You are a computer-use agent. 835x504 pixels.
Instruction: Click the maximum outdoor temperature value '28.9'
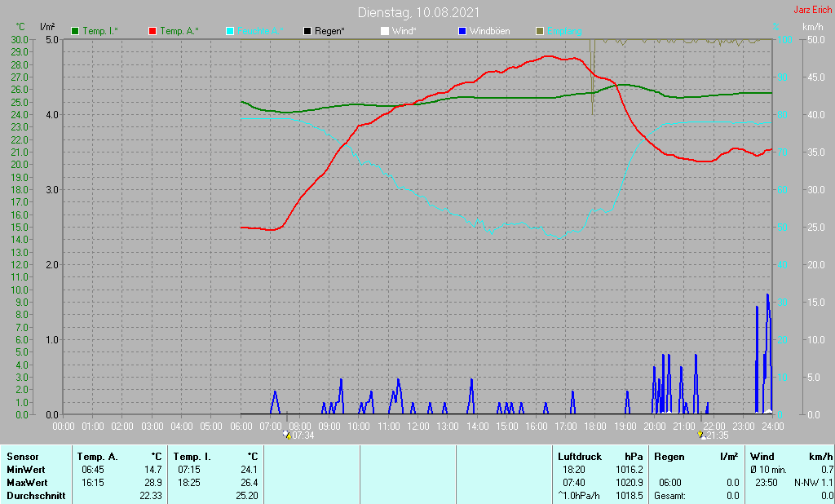click(x=152, y=482)
